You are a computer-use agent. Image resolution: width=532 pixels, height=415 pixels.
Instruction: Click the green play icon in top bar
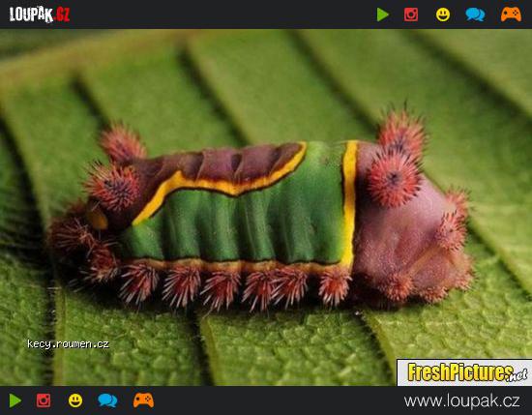click(x=383, y=15)
